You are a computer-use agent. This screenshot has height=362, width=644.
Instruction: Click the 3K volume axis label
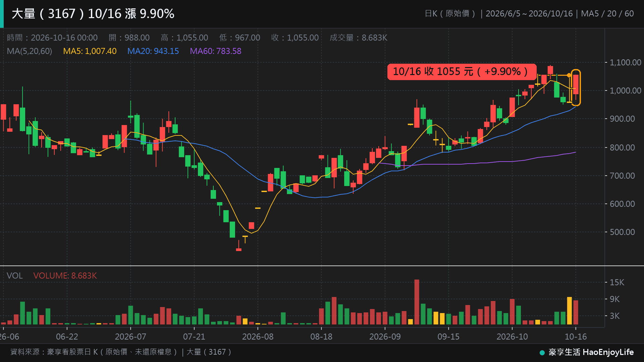(614, 316)
